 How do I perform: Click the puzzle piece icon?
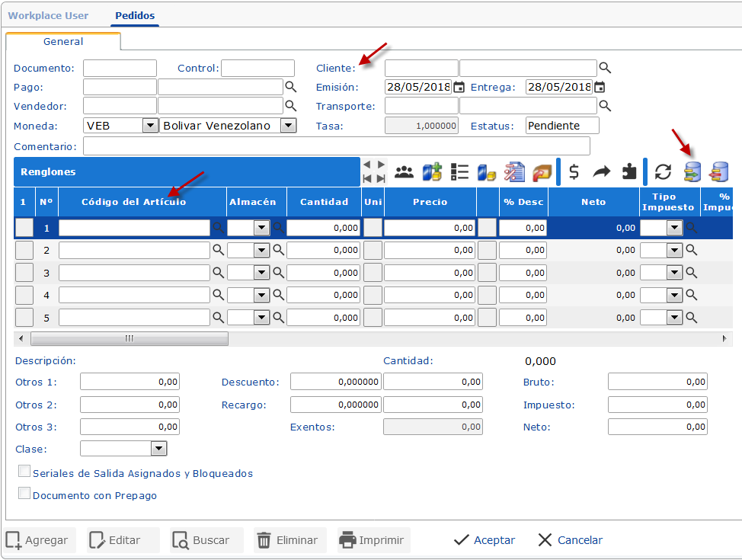coord(629,172)
